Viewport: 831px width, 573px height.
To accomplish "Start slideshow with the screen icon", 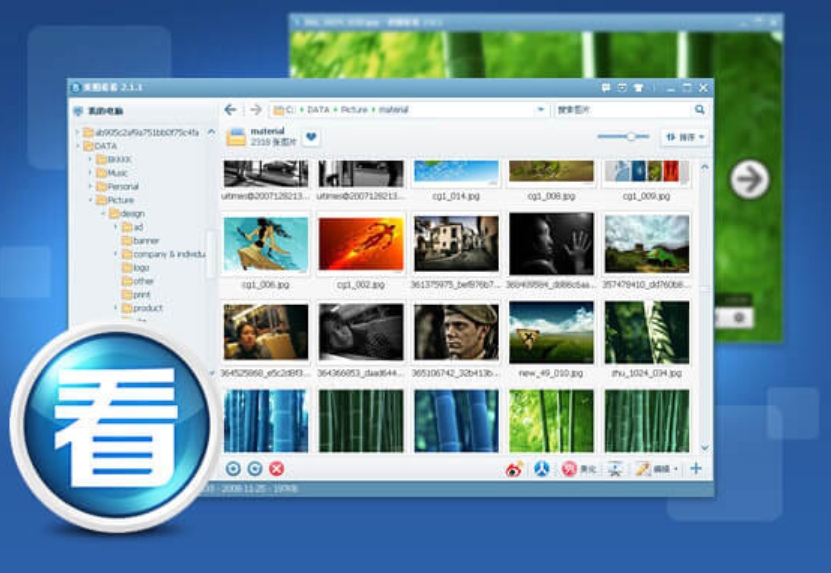I will 615,469.
